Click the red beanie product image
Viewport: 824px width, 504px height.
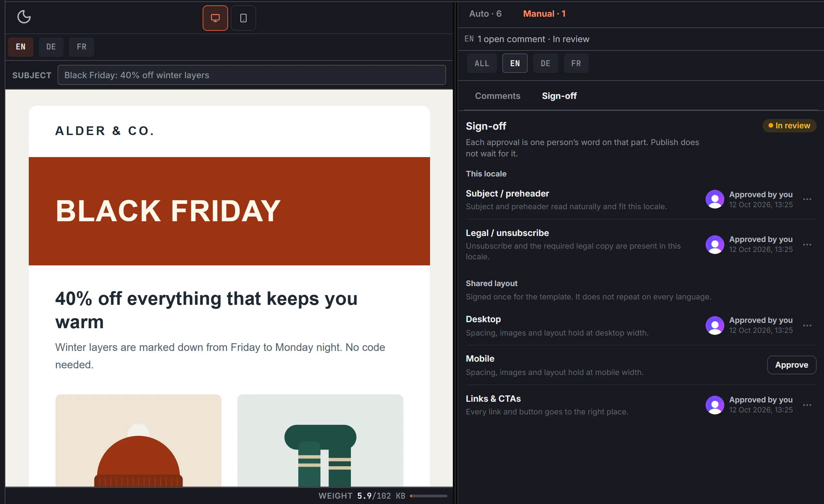(x=138, y=440)
